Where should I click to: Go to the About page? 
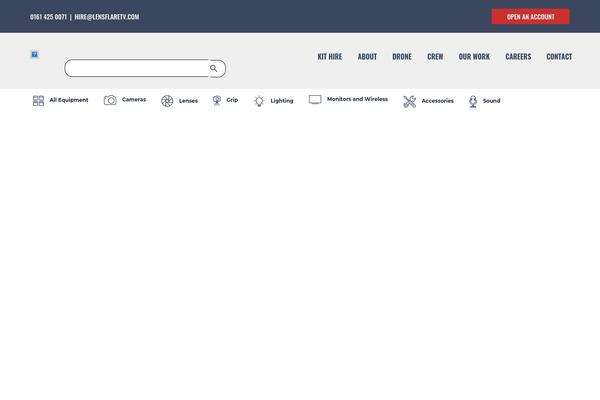coord(367,57)
